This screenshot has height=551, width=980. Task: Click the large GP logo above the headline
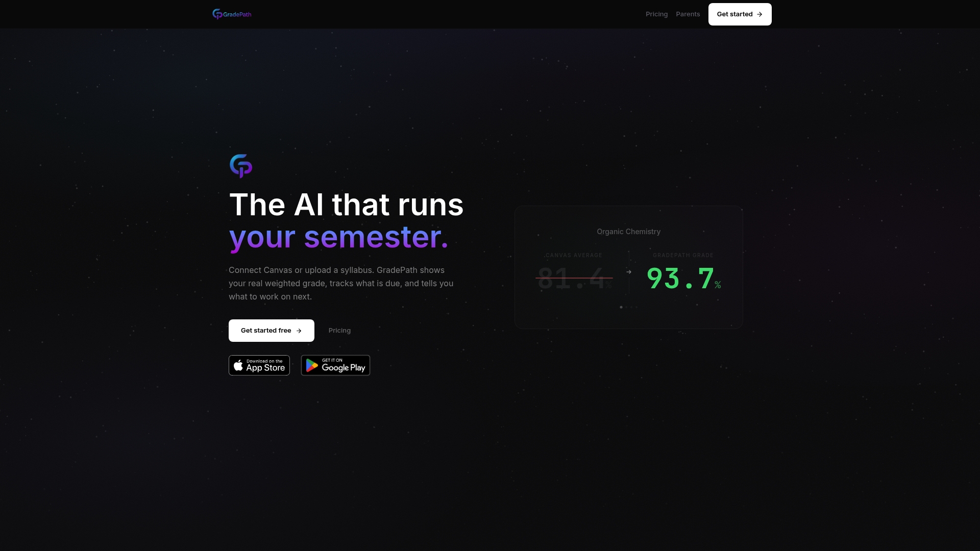[x=241, y=166]
